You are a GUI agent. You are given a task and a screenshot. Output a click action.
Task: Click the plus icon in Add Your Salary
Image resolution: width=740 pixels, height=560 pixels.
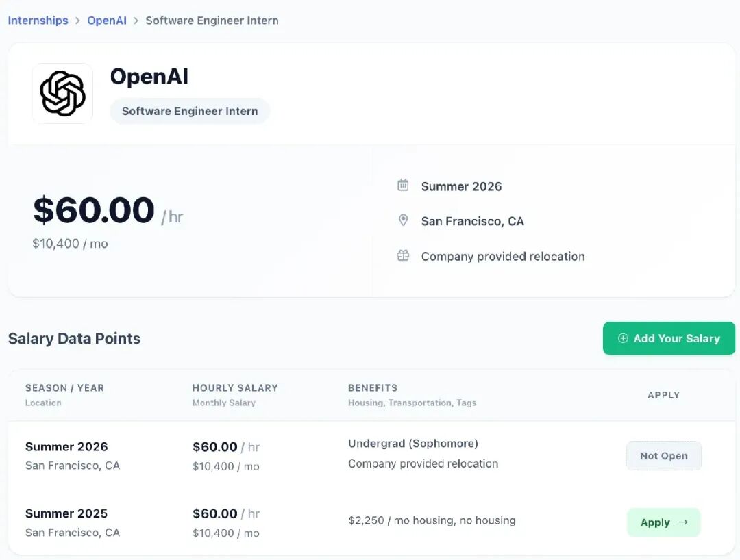tap(623, 338)
